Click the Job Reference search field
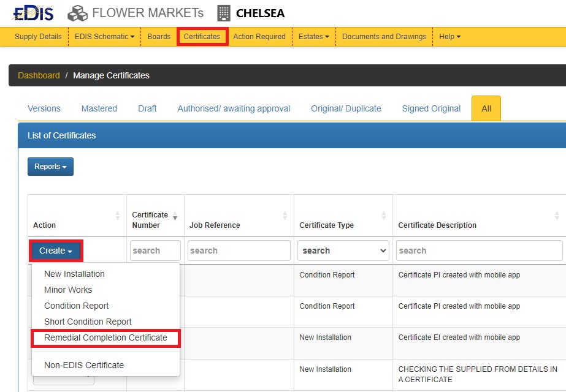Image resolution: width=566 pixels, height=392 pixels. click(239, 251)
